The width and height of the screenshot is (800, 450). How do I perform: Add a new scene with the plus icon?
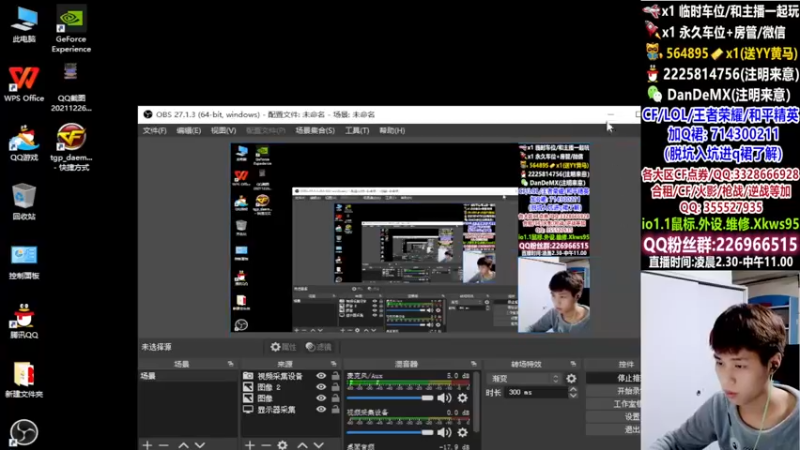click(x=147, y=445)
